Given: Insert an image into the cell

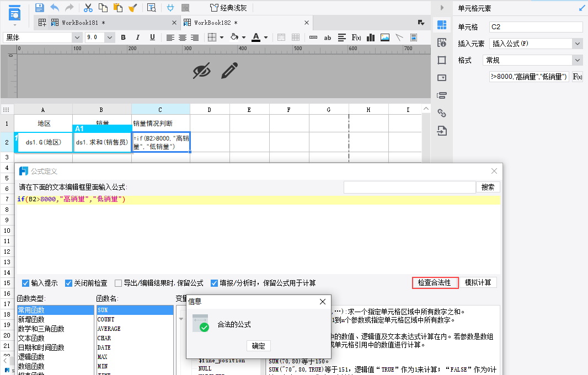Looking at the screenshot, I should coord(385,37).
